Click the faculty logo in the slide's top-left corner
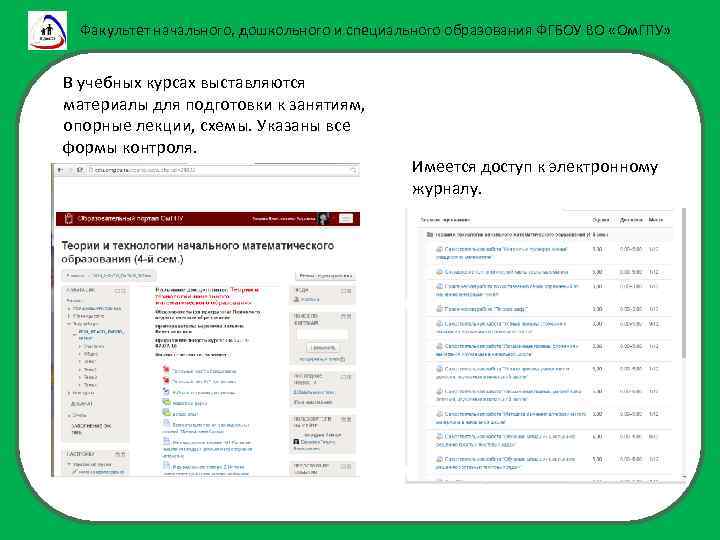The width and height of the screenshot is (720, 540). coord(47,30)
